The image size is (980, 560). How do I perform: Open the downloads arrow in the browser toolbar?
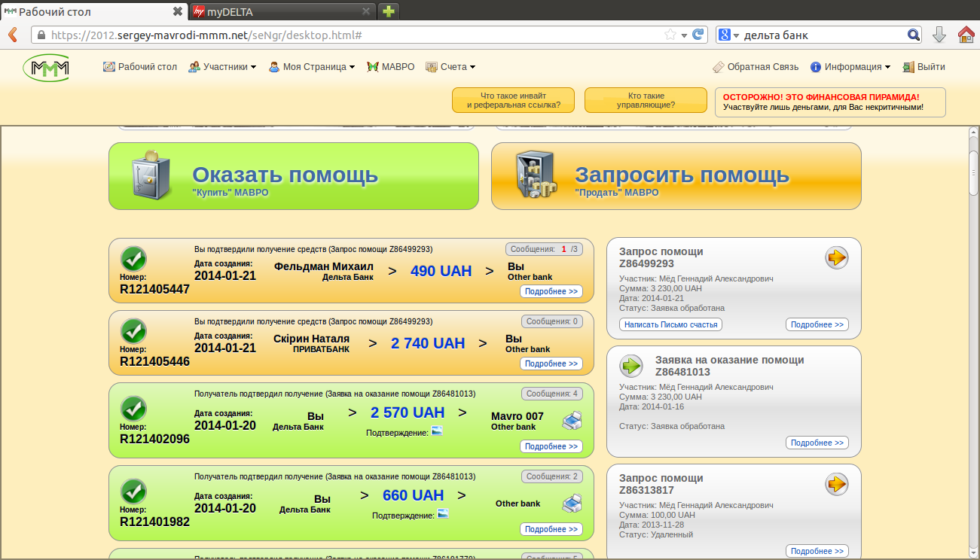coord(939,35)
